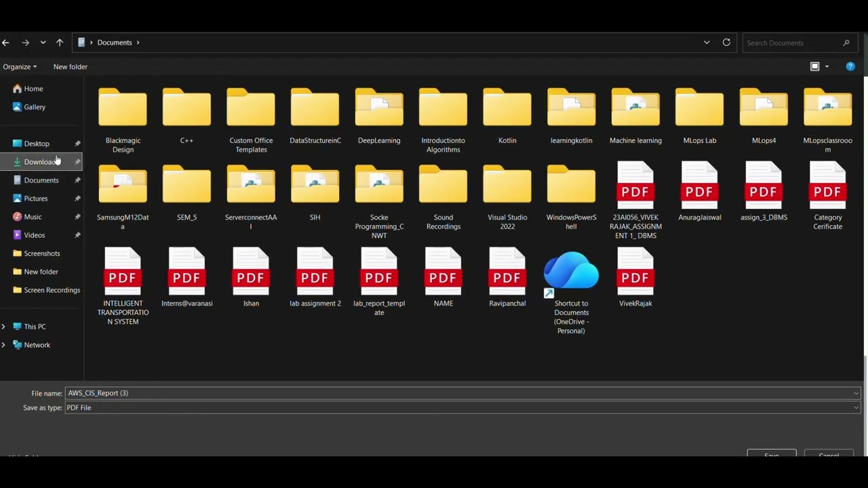Image resolution: width=868 pixels, height=488 pixels.
Task: Click the Documents breadcrumb in address bar
Action: (115, 43)
